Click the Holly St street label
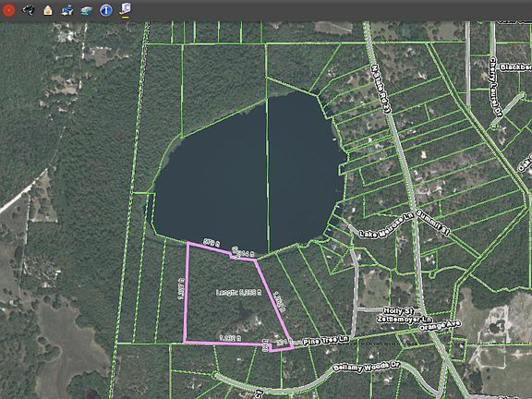This screenshot has height=399, width=532. [398, 310]
